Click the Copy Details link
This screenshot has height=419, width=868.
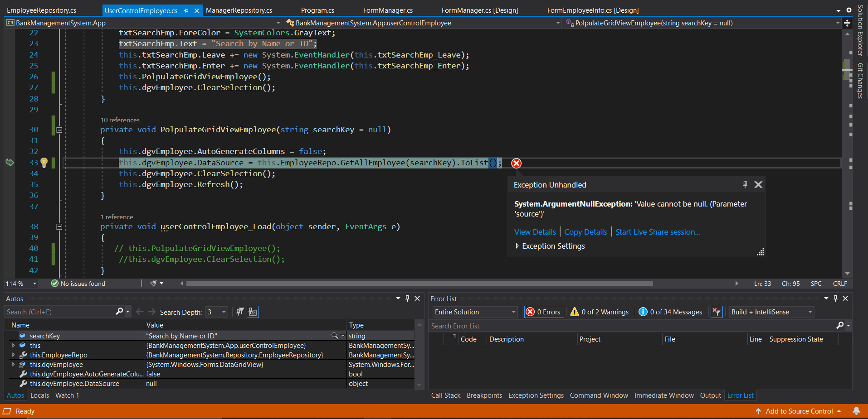click(x=585, y=232)
